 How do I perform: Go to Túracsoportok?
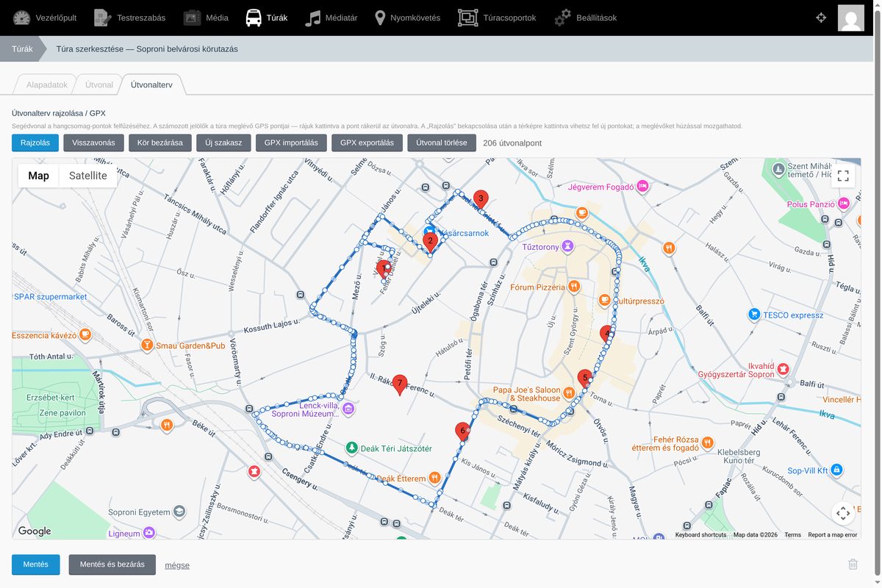[x=497, y=18]
